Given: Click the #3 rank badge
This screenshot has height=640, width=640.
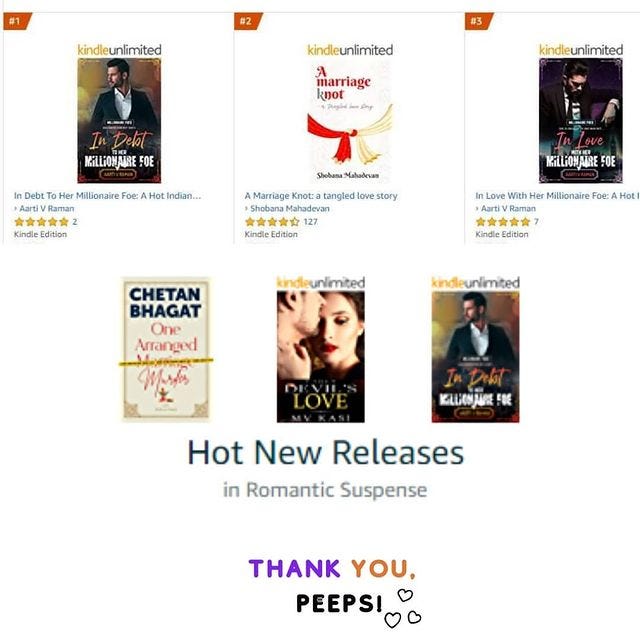Looking at the screenshot, I should (x=478, y=21).
